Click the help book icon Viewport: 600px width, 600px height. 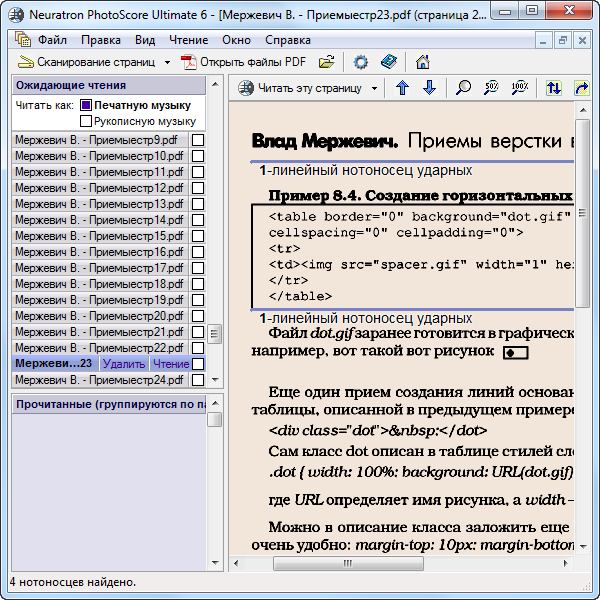(x=388, y=62)
